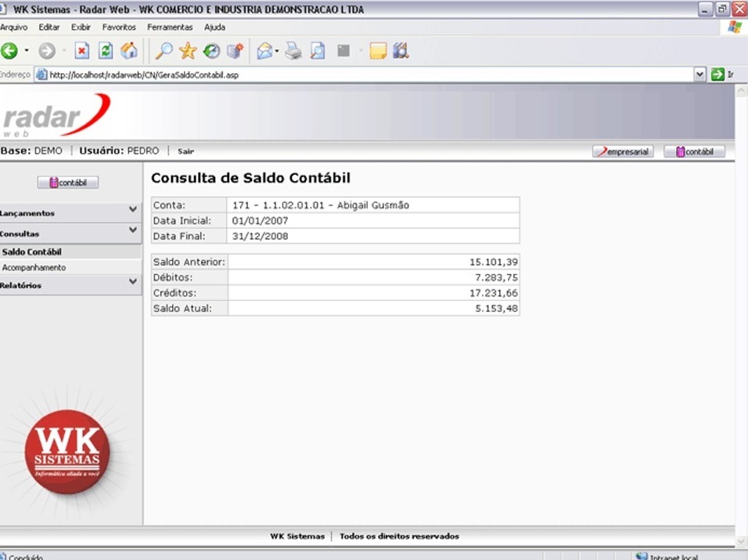The height and width of the screenshot is (560, 748).
Task: Click the Stop loading icon
Action: coord(82,52)
